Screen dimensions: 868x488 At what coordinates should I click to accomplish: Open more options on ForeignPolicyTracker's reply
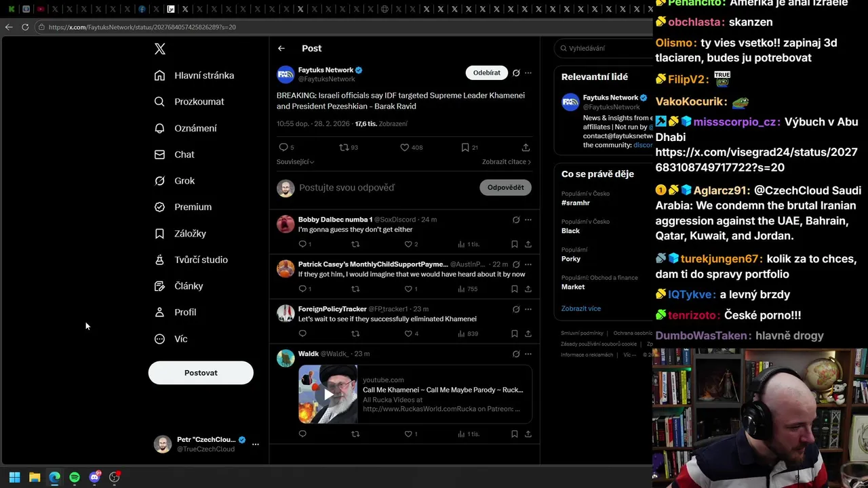(528, 309)
